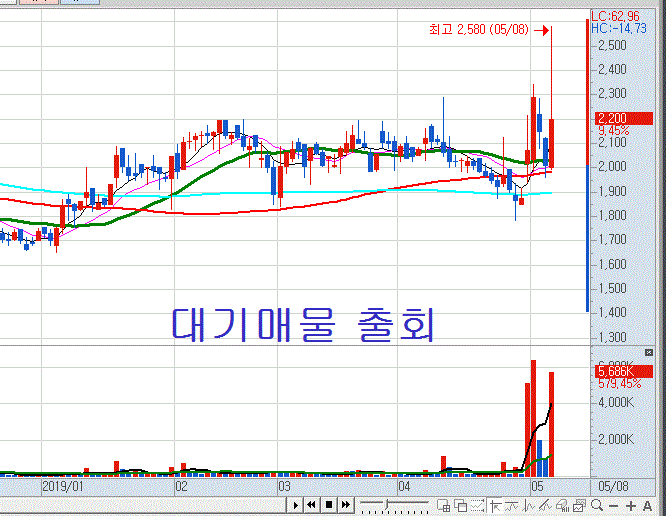Viewport: 666px width, 516px height.
Task: Click the fast-forward double-arrow button
Action: click(x=346, y=505)
